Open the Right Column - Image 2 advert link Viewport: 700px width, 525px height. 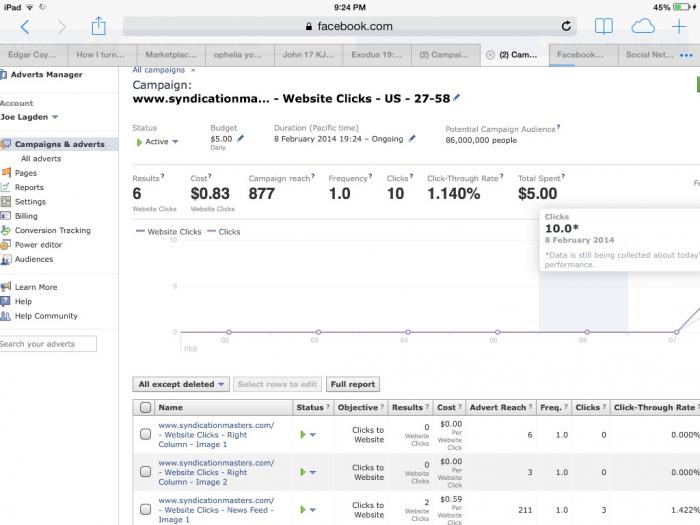[x=216, y=472]
